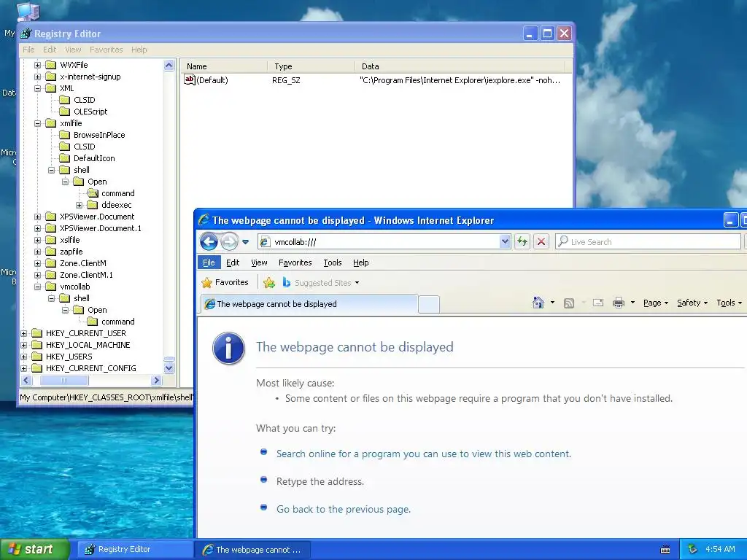Viewport: 747px width, 560px height.
Task: Click the system tray network icon
Action: (693, 549)
